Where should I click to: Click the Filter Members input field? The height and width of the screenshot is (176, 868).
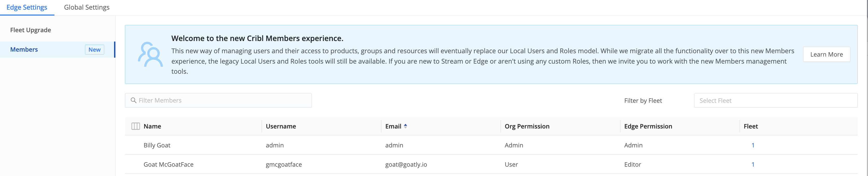coord(218,100)
